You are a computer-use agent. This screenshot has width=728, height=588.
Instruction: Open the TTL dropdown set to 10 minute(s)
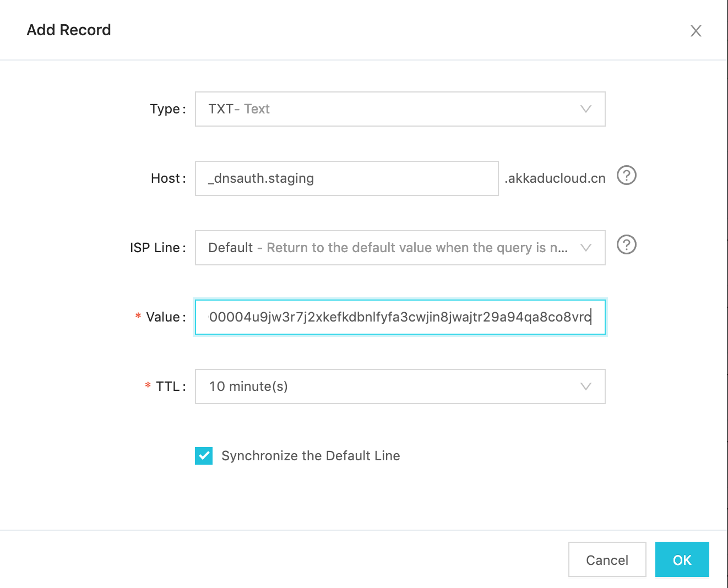(x=385, y=386)
